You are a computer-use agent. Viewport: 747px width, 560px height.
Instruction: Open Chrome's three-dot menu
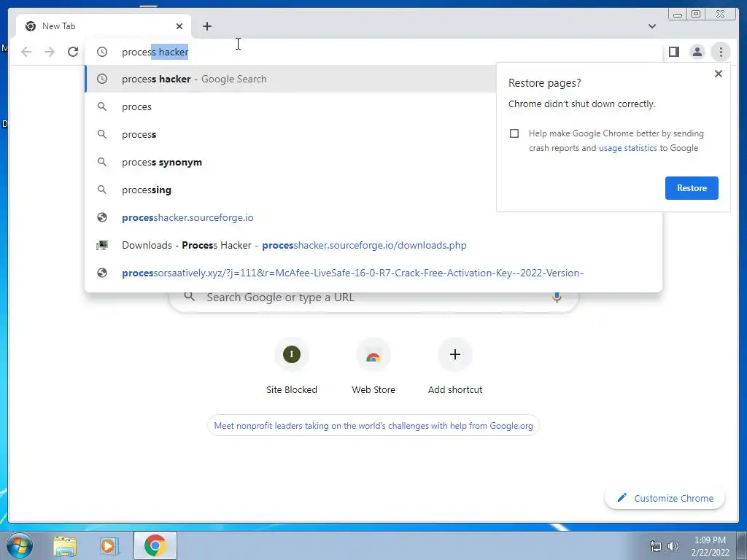click(x=721, y=52)
